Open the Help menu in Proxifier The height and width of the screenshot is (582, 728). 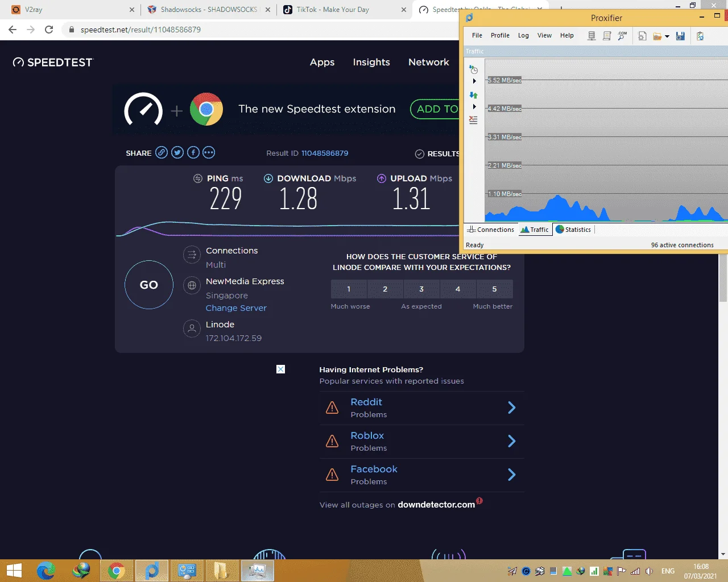tap(567, 35)
